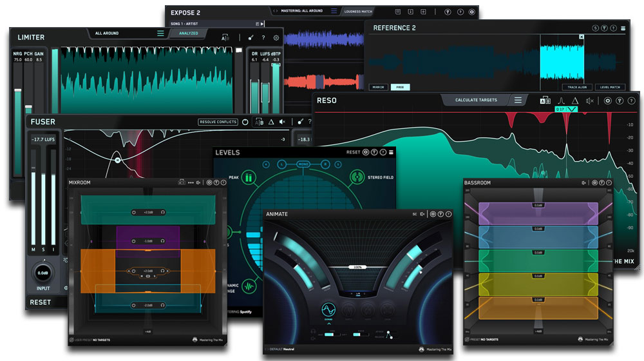Open Expose 2 MASTERING: ALL AROUND preset selector
Image resolution: width=644 pixels, height=361 pixels.
pyautogui.click(x=302, y=11)
